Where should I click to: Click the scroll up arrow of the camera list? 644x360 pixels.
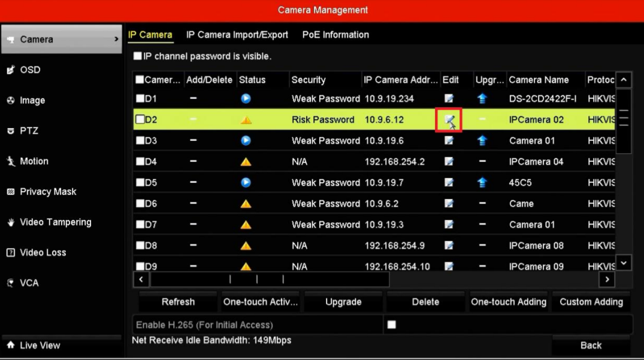point(624,80)
